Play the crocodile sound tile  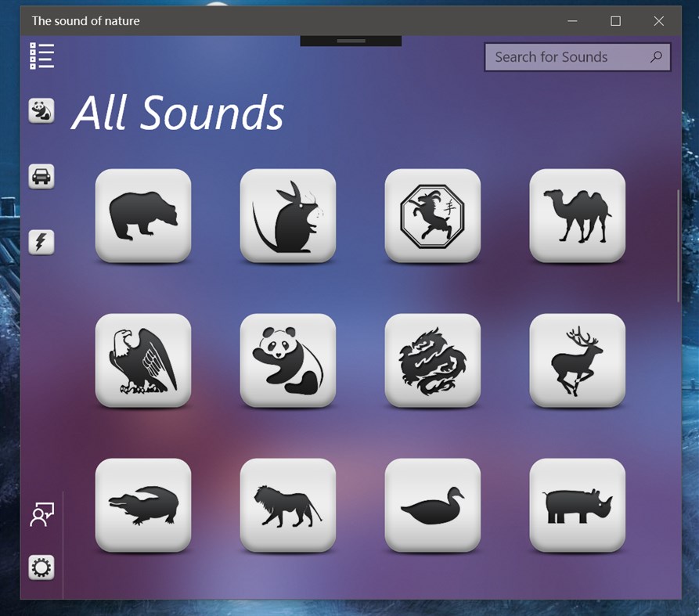coord(143,505)
